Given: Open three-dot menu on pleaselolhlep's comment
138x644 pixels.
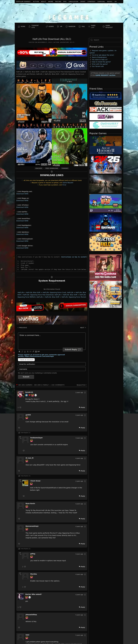Looking at the screenshot, I should pyautogui.click(x=85, y=615).
